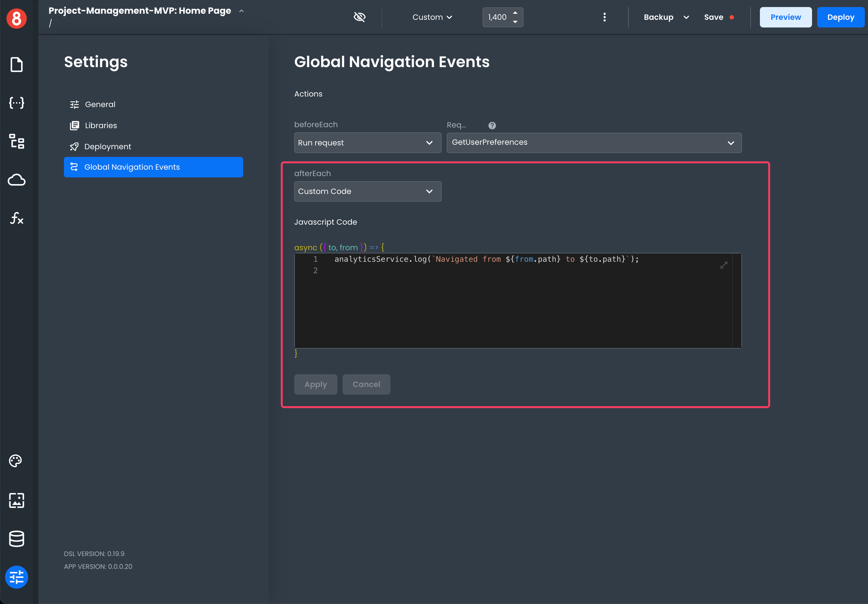Open the image assets icon
This screenshot has width=868, height=604.
tap(16, 500)
